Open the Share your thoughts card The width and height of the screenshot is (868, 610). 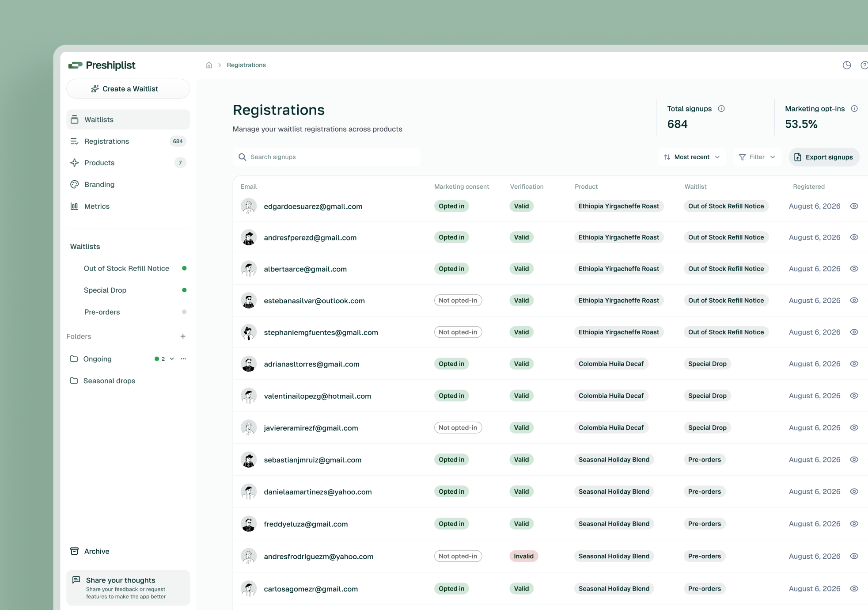pos(128,588)
